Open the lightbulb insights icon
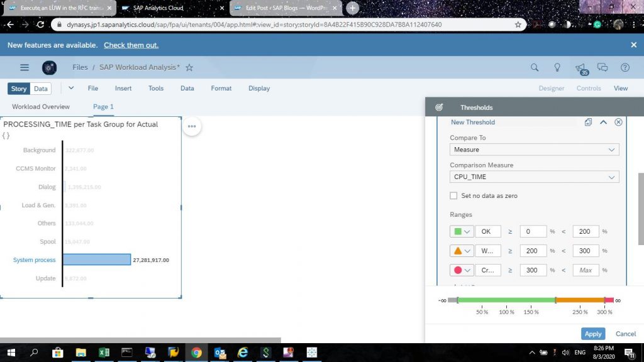644x362 pixels. (557, 67)
